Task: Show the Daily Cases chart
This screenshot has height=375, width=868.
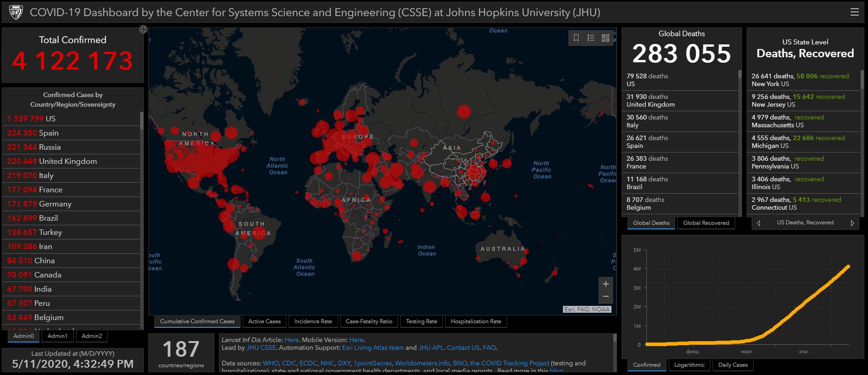Action: coord(732,365)
